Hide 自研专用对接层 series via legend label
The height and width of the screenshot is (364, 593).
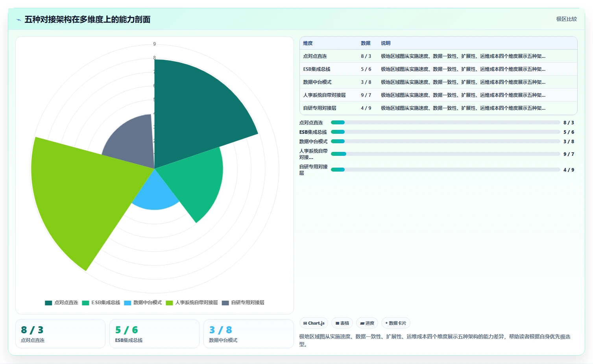tap(248, 303)
